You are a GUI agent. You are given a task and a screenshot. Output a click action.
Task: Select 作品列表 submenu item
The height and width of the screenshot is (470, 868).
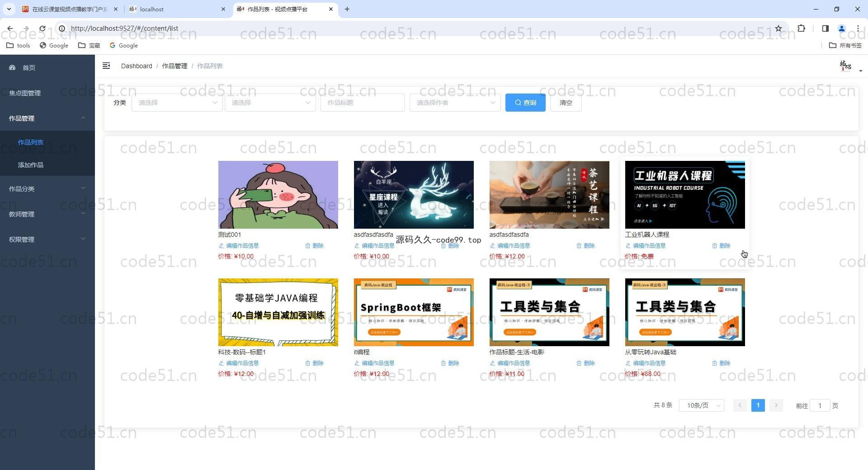pyautogui.click(x=47, y=142)
